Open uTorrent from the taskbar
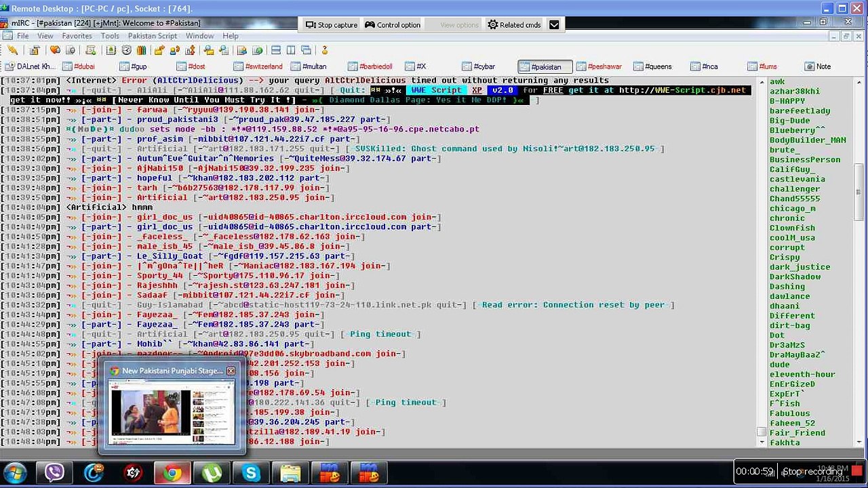This screenshot has width=868, height=488. tap(212, 472)
